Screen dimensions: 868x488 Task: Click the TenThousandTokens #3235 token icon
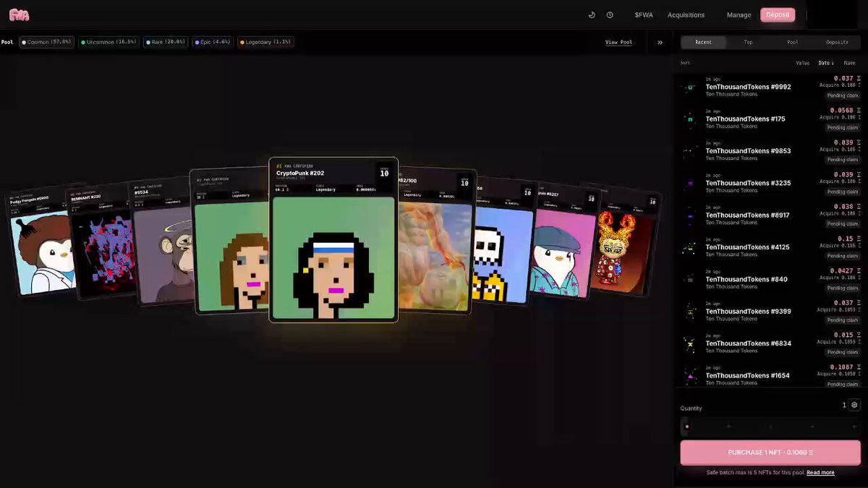pyautogui.click(x=690, y=184)
